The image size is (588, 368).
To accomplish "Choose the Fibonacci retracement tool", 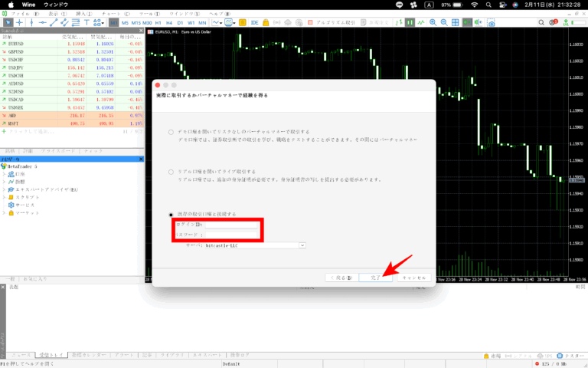I will [75, 22].
